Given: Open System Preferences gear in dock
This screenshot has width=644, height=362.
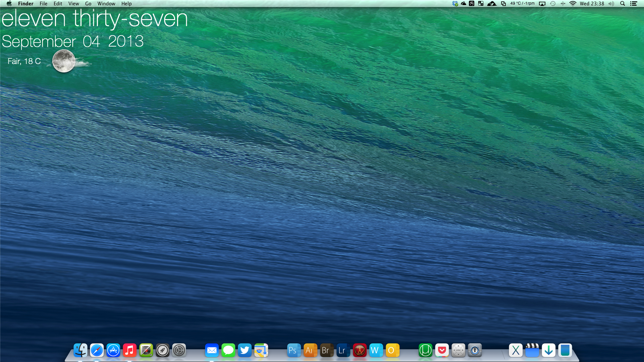Looking at the screenshot, I should [x=179, y=350].
